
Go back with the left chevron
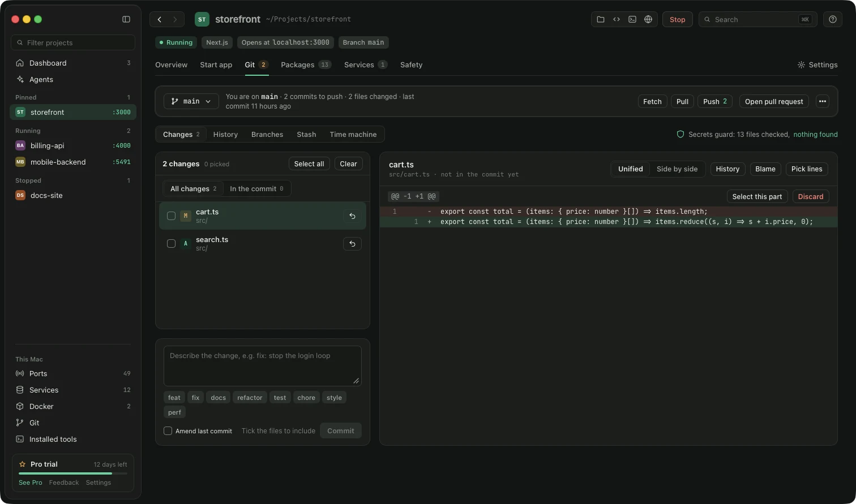[160, 19]
